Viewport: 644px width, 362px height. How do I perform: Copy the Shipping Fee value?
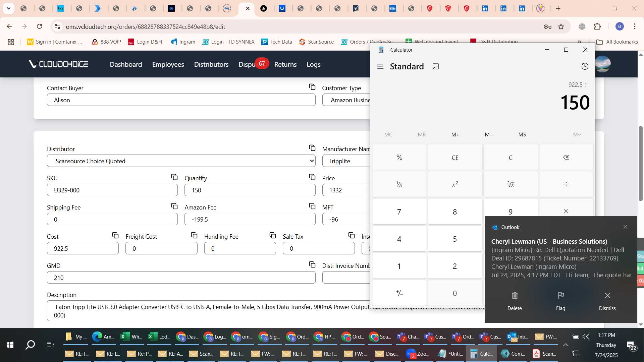tap(174, 206)
